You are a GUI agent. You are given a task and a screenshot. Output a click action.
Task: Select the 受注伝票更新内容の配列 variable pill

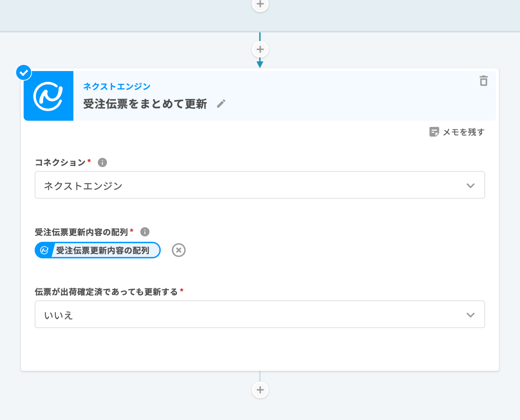103,250
